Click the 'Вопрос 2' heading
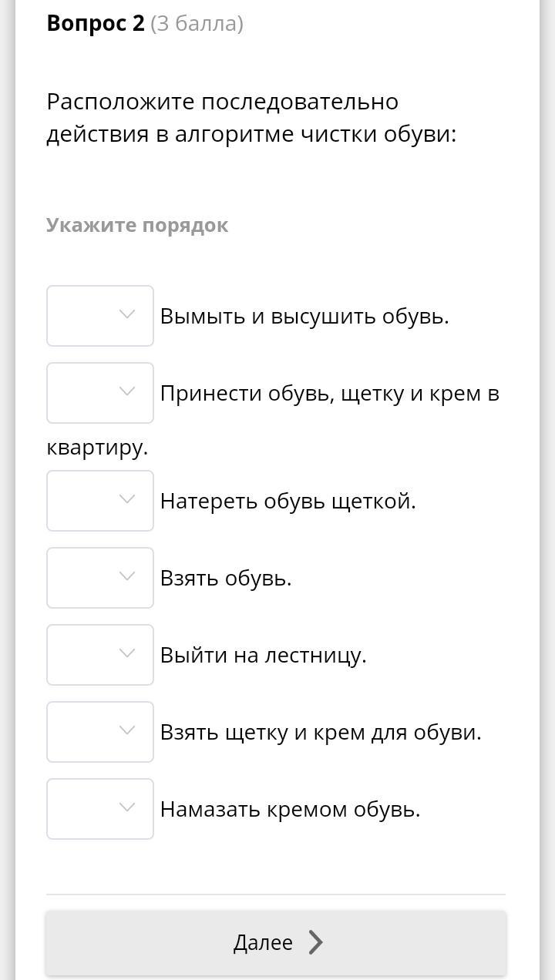This screenshot has width=555, height=980. pyautogui.click(x=96, y=24)
